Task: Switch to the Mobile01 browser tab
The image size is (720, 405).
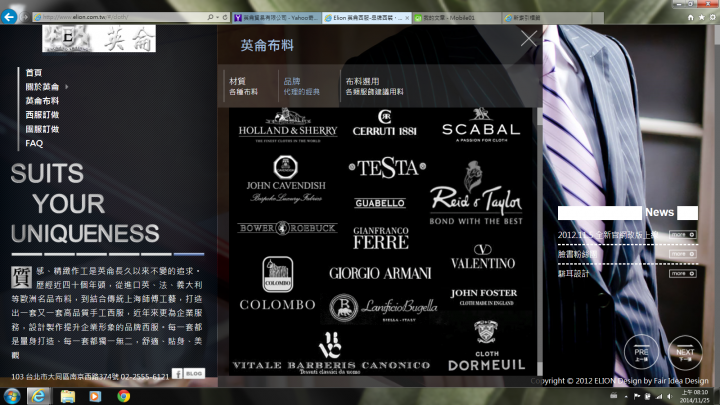Action: [457, 18]
